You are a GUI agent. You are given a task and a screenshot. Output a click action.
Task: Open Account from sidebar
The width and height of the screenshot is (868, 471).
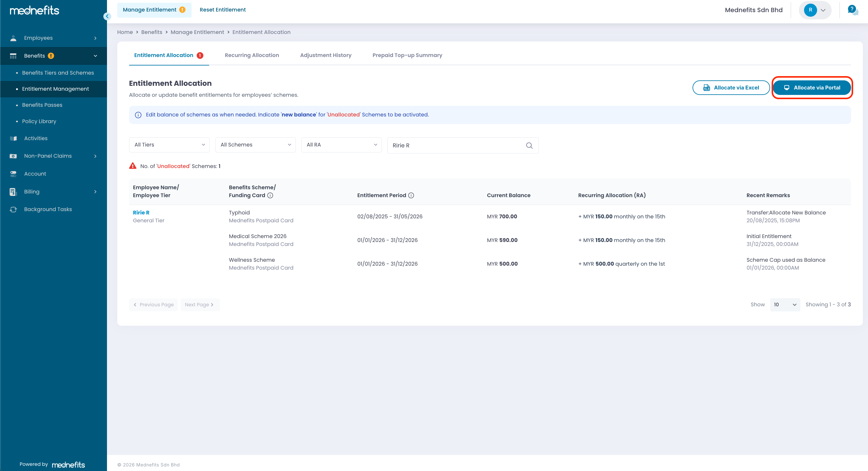pyautogui.click(x=35, y=174)
